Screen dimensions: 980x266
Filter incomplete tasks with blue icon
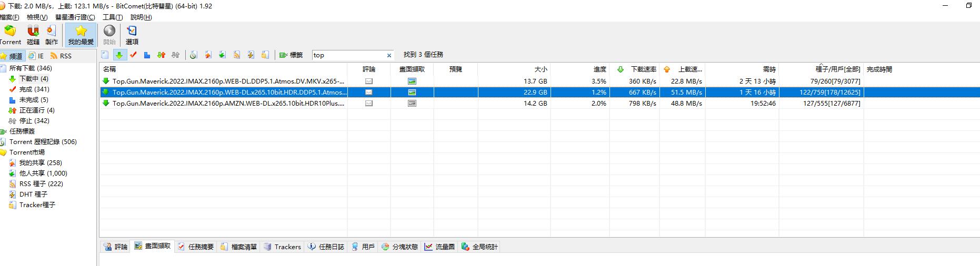point(147,55)
